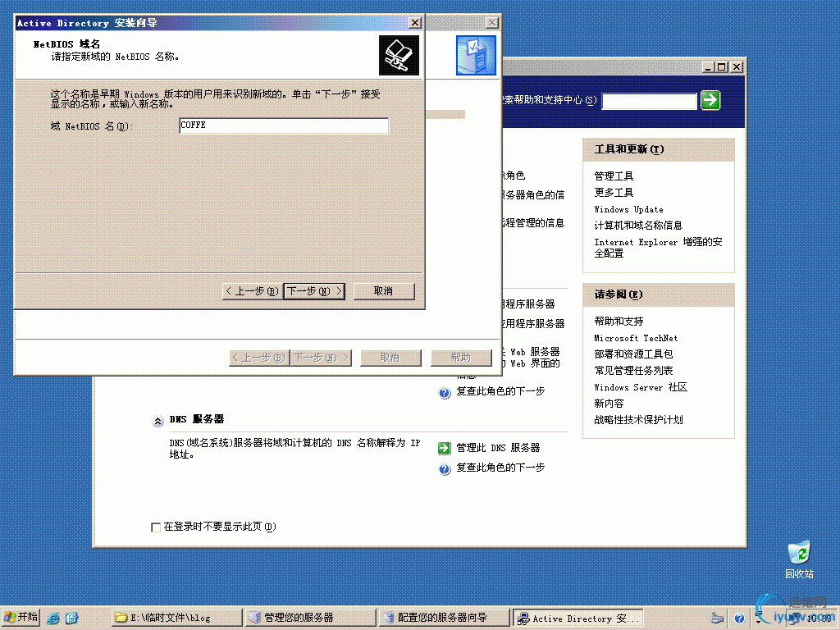This screenshot has width=840, height=630.
Task: Open Internet Explorer 增强的安全配置 link
Action: [659, 248]
